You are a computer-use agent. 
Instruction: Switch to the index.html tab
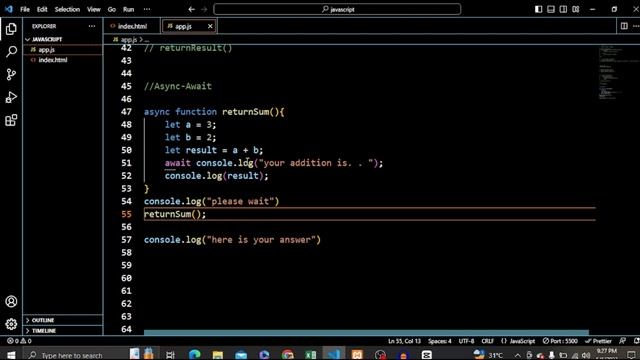click(x=132, y=26)
